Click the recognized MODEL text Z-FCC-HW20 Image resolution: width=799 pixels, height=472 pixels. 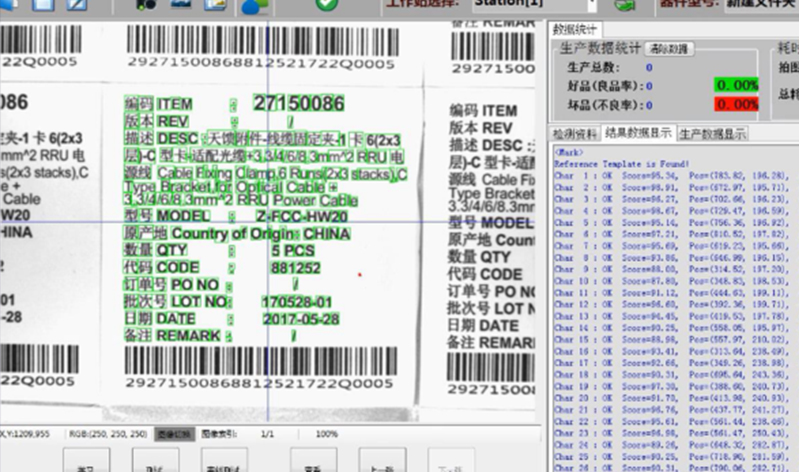tap(302, 217)
